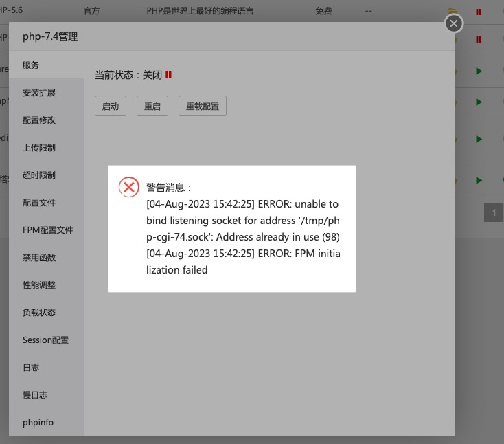This screenshot has height=444, width=504.
Task: Click the red stopped status icon
Action: (x=168, y=75)
